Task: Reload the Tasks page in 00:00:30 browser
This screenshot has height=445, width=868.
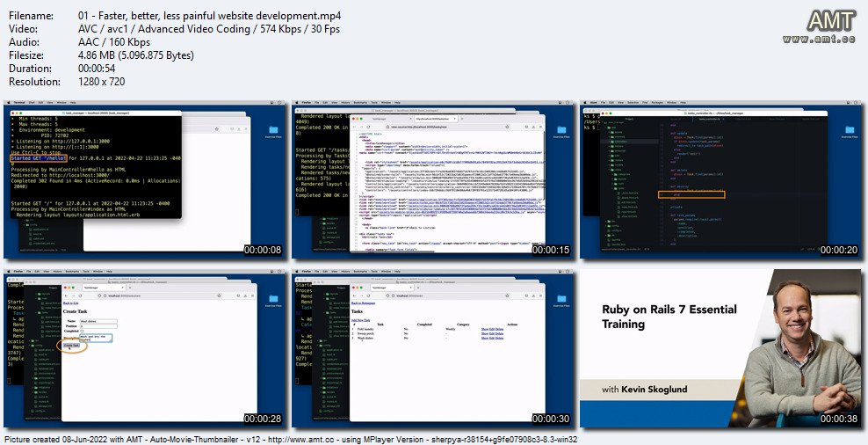Action: tap(369, 295)
